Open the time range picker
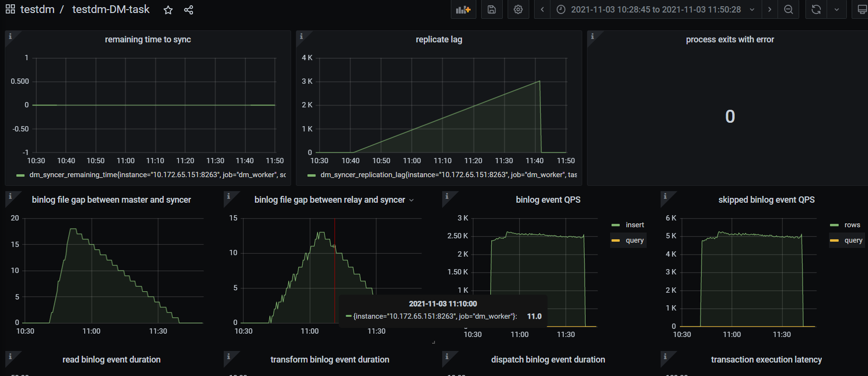 tap(655, 10)
